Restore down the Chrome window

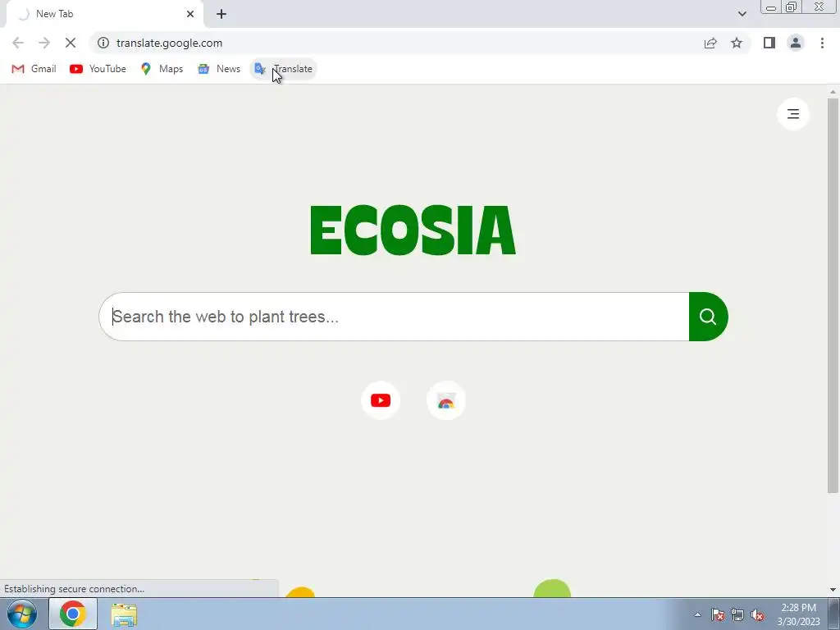click(791, 7)
